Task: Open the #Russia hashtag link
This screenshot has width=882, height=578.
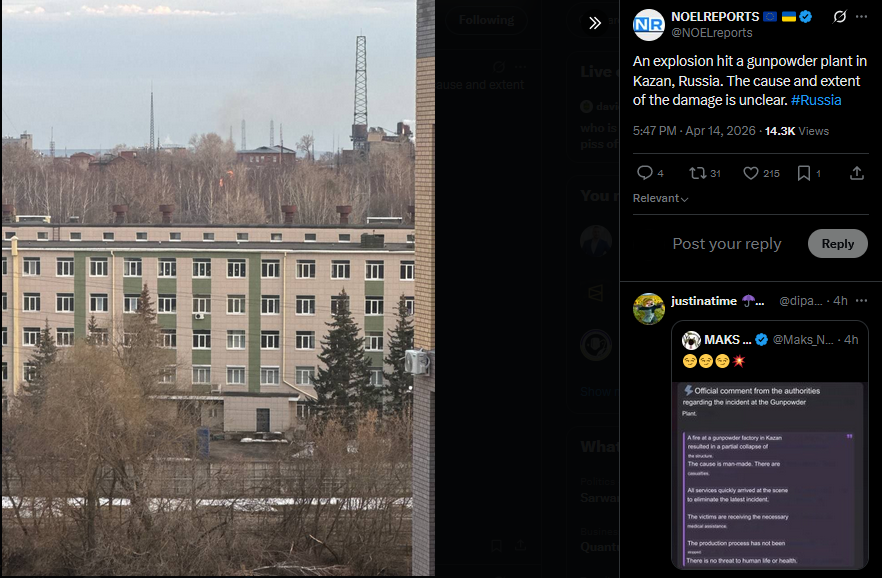Action: [816, 100]
